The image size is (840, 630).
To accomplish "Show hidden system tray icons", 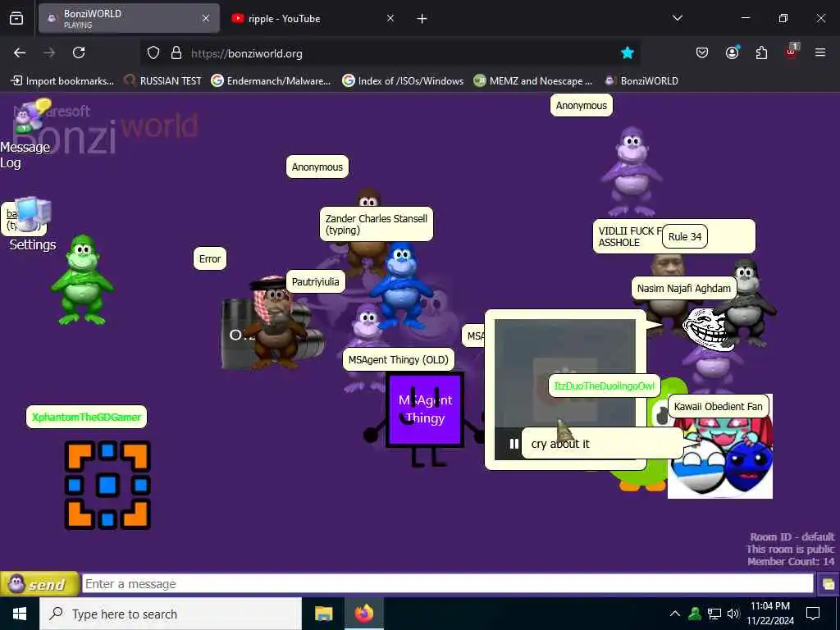I will pos(675,614).
